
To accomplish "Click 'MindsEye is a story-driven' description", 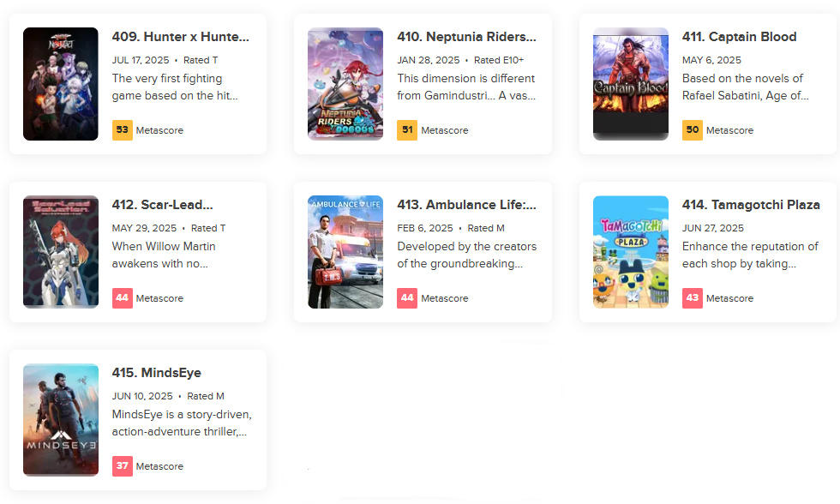I will (x=182, y=423).
